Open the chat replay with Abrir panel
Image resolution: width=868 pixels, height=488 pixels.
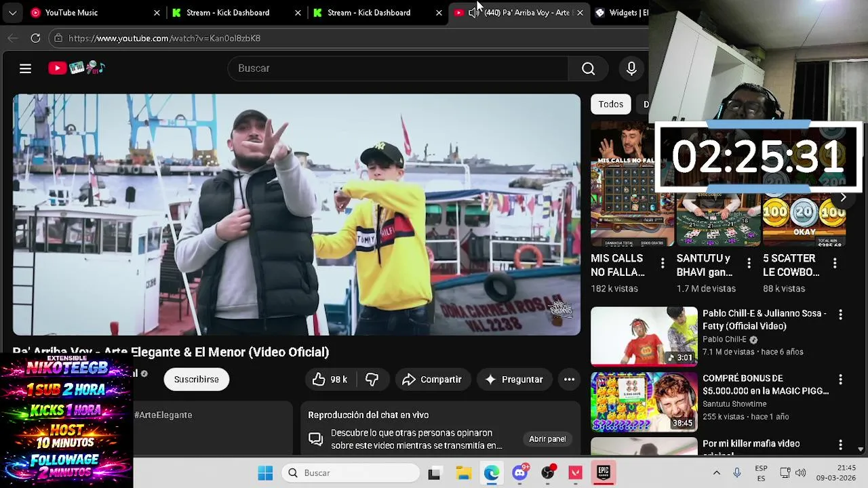547,439
